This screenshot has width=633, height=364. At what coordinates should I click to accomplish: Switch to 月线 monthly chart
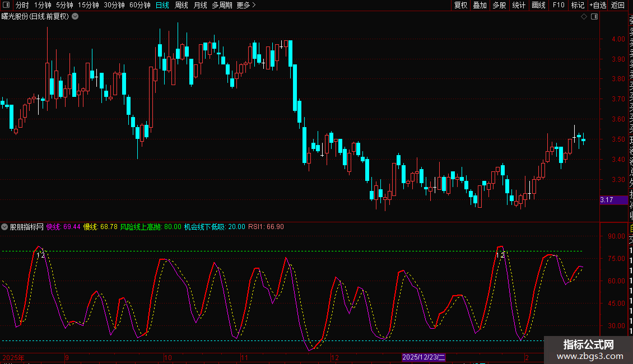200,5
